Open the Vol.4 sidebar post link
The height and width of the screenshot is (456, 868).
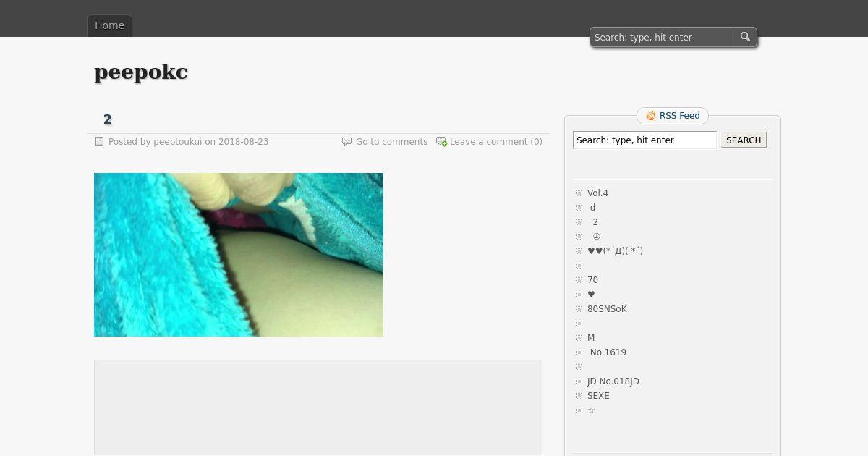click(x=597, y=193)
